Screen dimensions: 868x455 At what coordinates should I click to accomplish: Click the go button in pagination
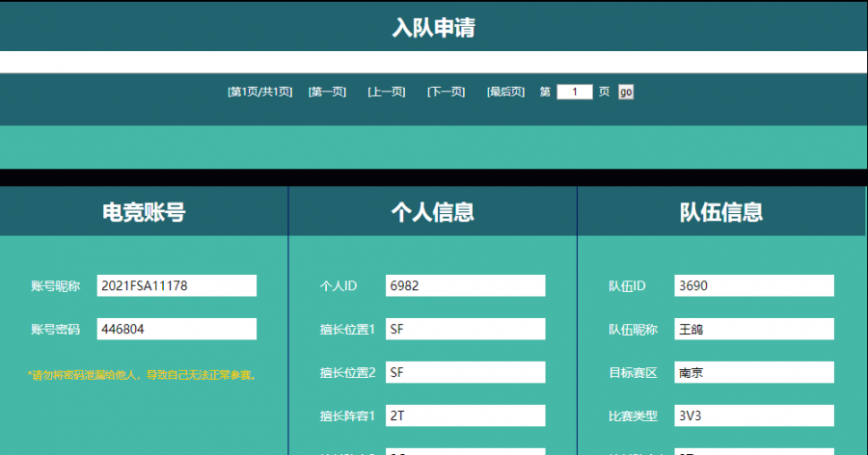pos(626,92)
